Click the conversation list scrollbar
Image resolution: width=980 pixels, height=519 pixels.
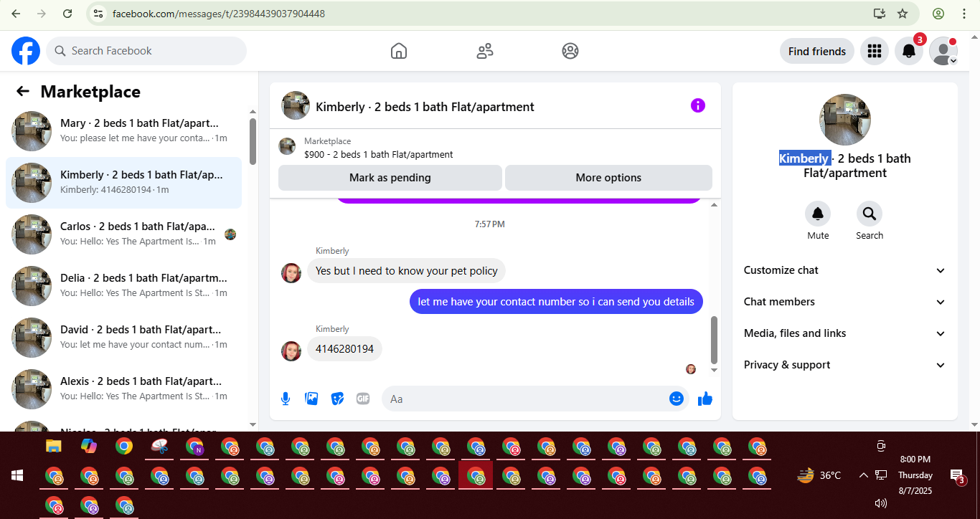(x=253, y=141)
